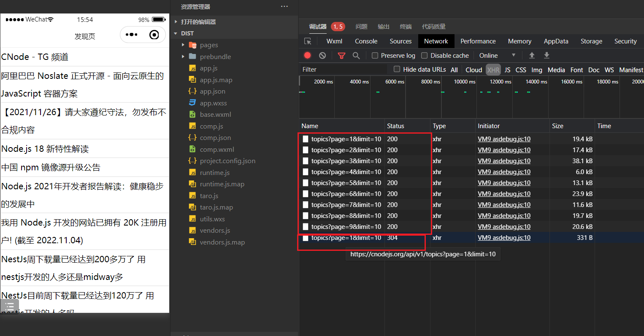Open the Performance tab

(x=478, y=41)
